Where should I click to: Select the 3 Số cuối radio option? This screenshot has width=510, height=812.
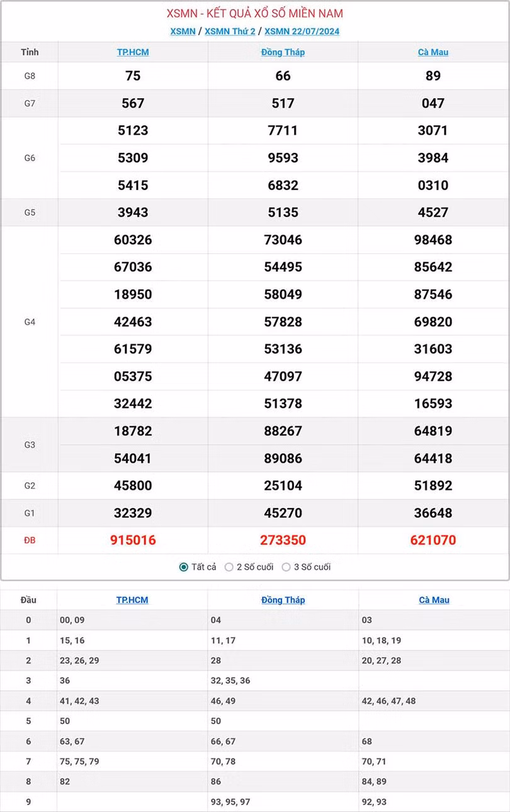(x=286, y=567)
